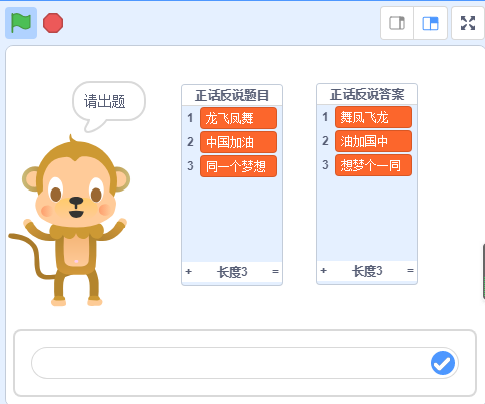Add item with plus in 正话反说题目 list
The height and width of the screenshot is (404, 485).
[x=189, y=272]
